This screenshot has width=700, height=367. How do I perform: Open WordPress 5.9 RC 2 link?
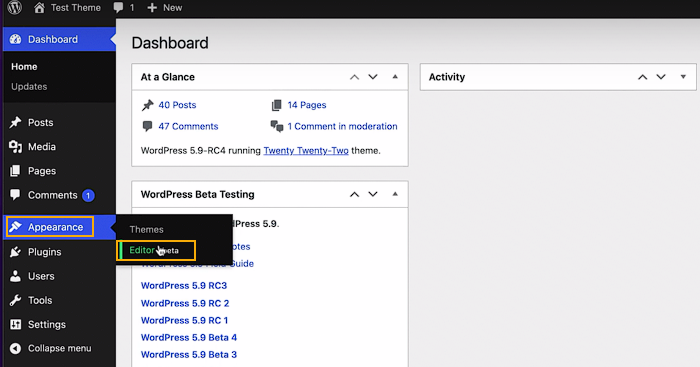click(185, 303)
